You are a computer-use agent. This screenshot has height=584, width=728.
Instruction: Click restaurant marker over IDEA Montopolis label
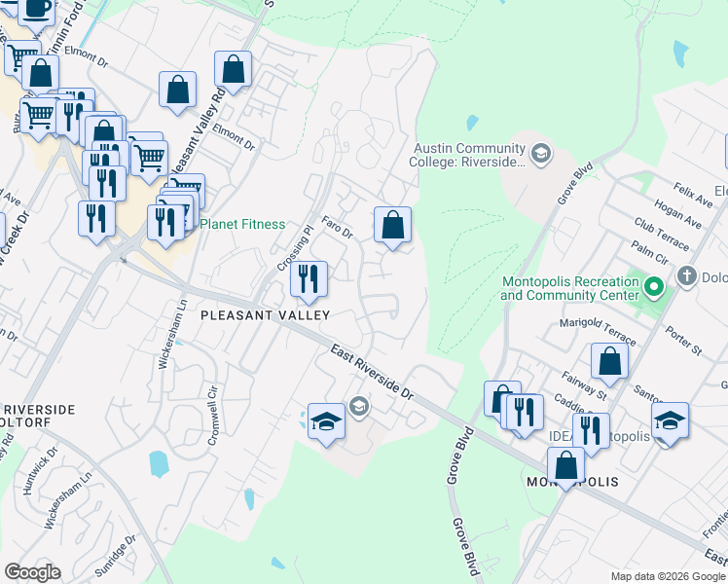pyautogui.click(x=591, y=434)
